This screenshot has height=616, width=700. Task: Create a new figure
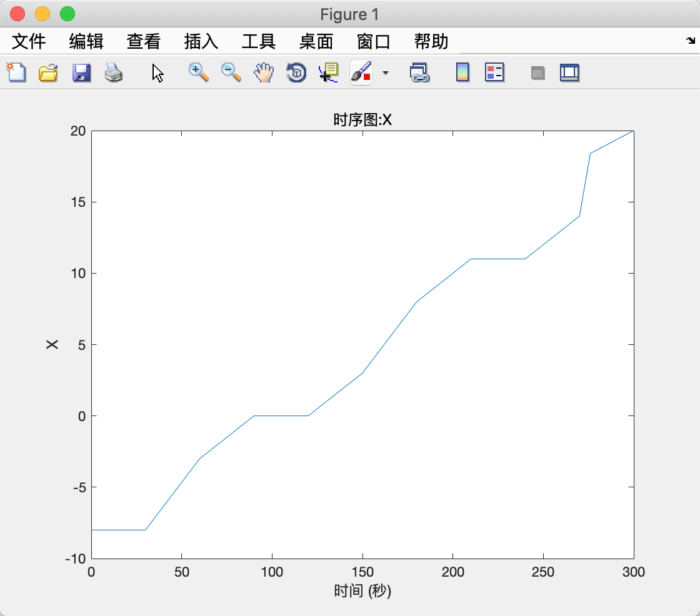pyautogui.click(x=16, y=72)
